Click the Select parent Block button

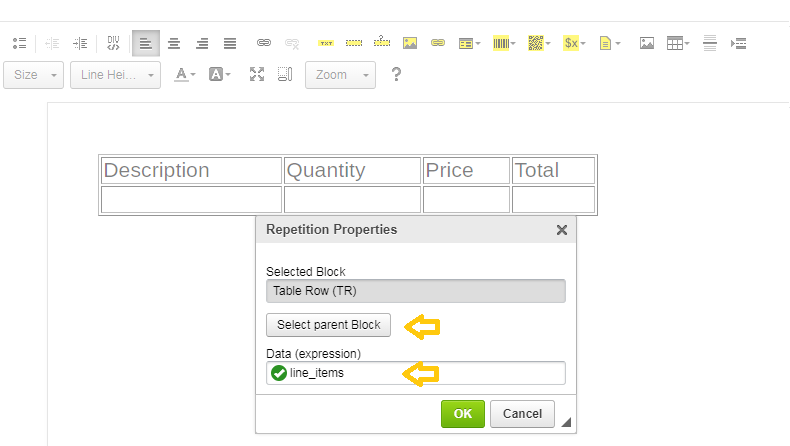[328, 325]
